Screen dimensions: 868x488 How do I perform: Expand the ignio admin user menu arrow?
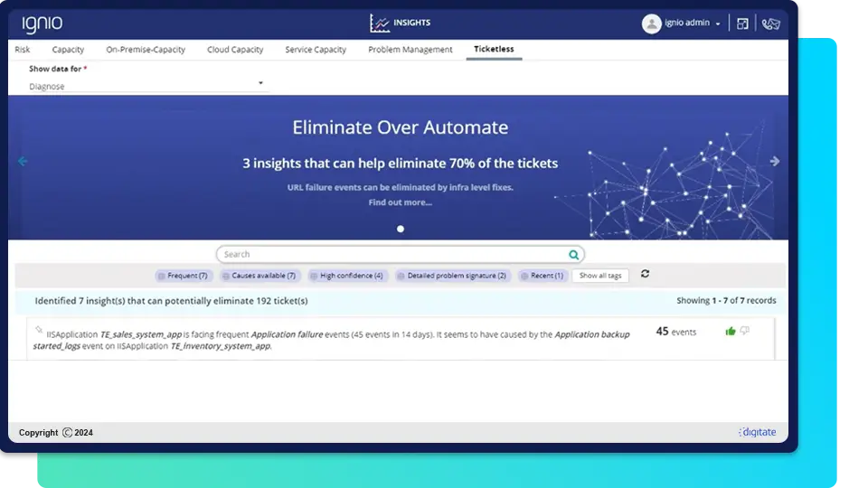coord(718,24)
